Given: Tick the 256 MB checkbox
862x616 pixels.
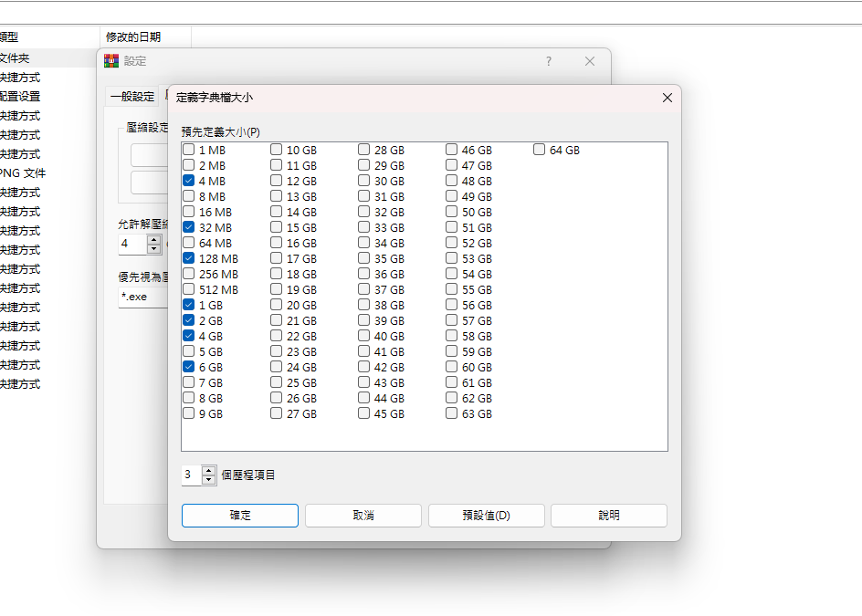Looking at the screenshot, I should (188, 274).
